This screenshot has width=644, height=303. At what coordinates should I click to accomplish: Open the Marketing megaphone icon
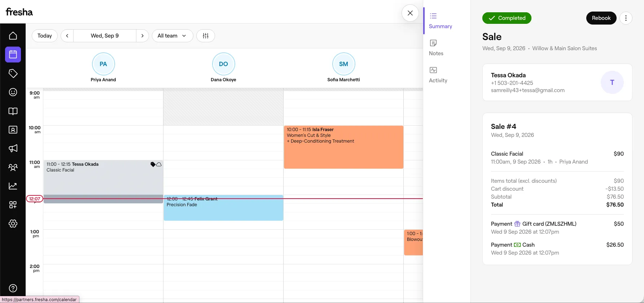point(13,148)
